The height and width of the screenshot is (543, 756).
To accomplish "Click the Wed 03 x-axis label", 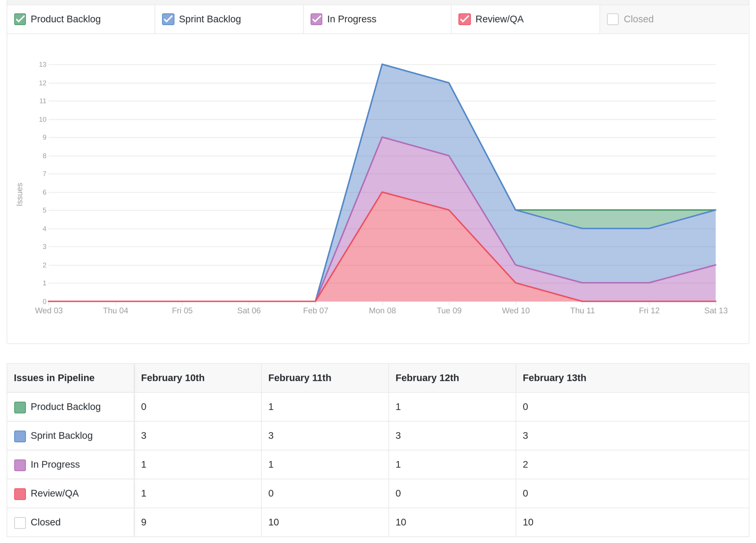I will (49, 311).
